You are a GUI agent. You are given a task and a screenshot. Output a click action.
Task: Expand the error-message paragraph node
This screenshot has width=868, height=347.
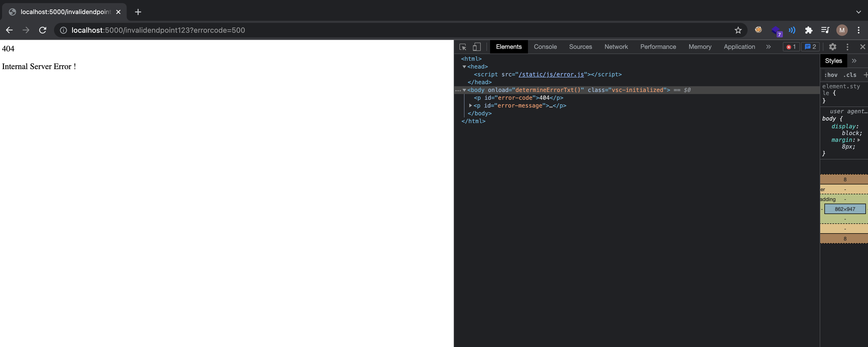point(470,105)
